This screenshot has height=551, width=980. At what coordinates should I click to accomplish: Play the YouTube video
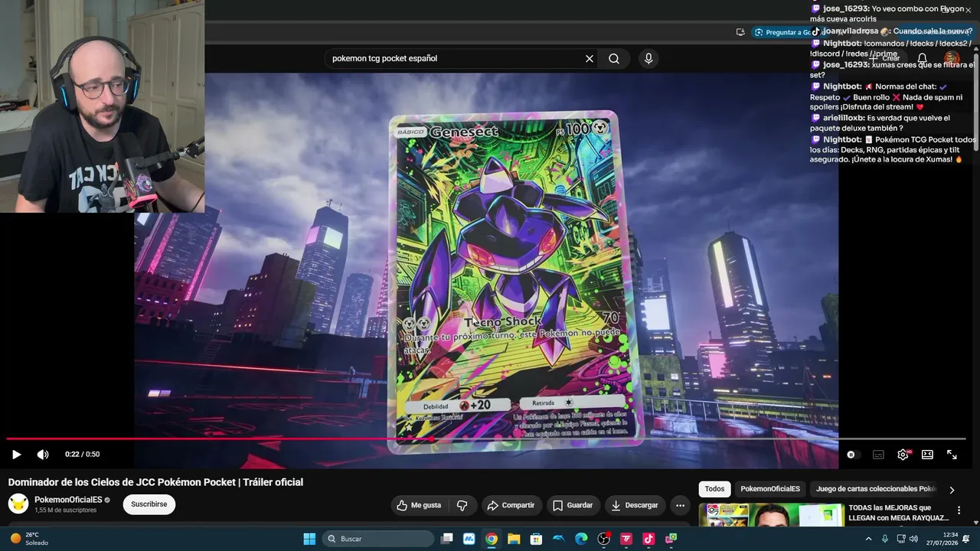tap(16, 455)
